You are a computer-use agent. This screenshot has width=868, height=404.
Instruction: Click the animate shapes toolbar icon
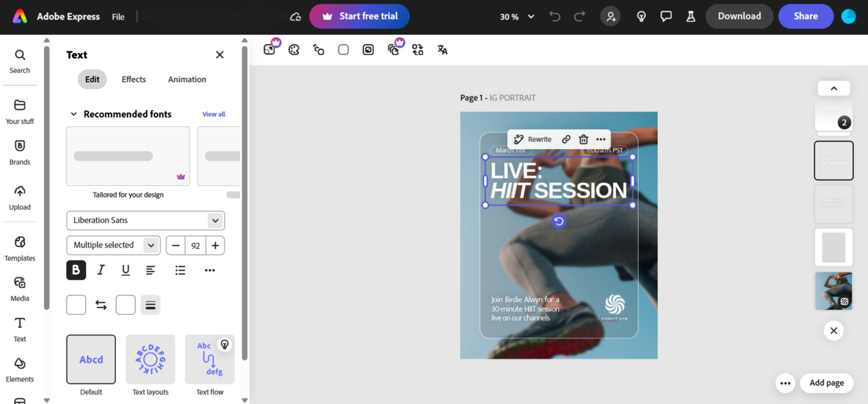pyautogui.click(x=318, y=50)
